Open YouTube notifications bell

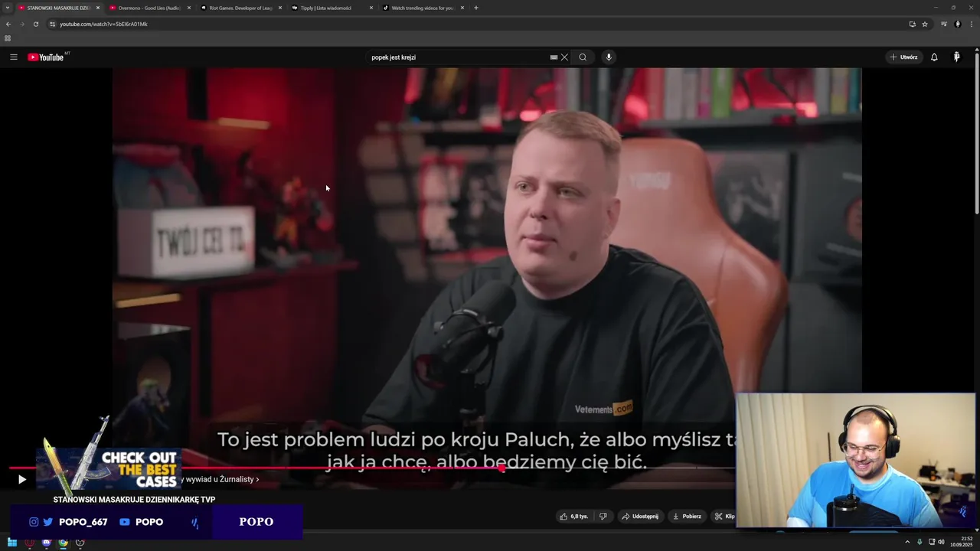(x=934, y=57)
